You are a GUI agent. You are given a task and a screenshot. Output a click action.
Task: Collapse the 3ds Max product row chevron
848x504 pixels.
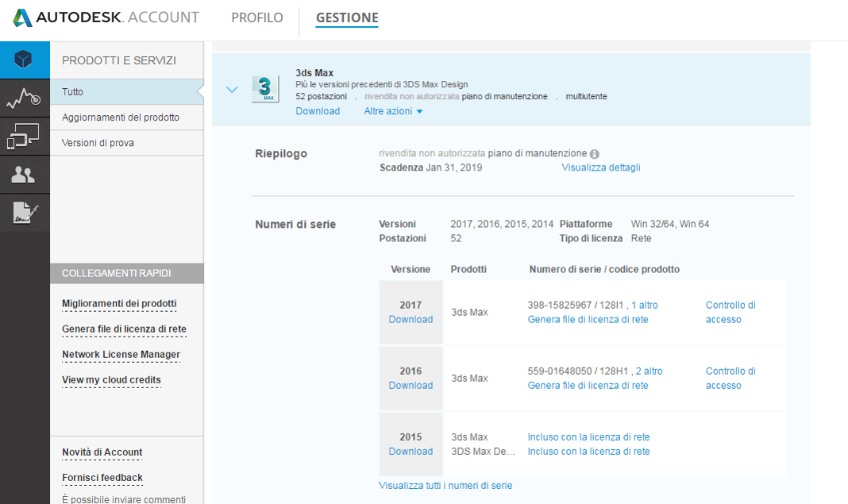(x=232, y=90)
